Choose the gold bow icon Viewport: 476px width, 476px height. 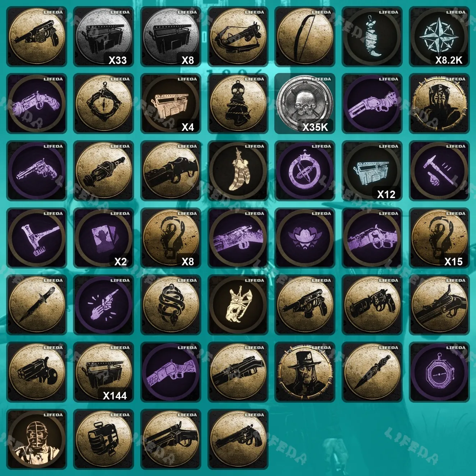coord(305,37)
